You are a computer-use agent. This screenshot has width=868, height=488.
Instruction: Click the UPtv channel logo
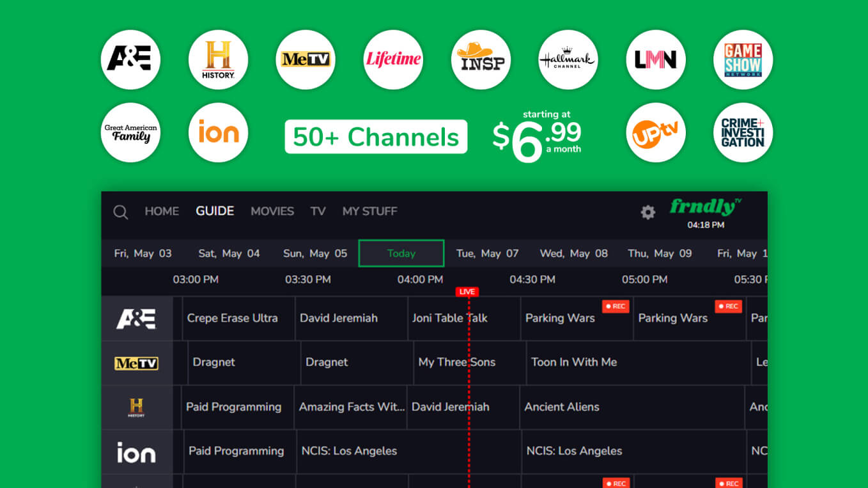[x=655, y=132]
